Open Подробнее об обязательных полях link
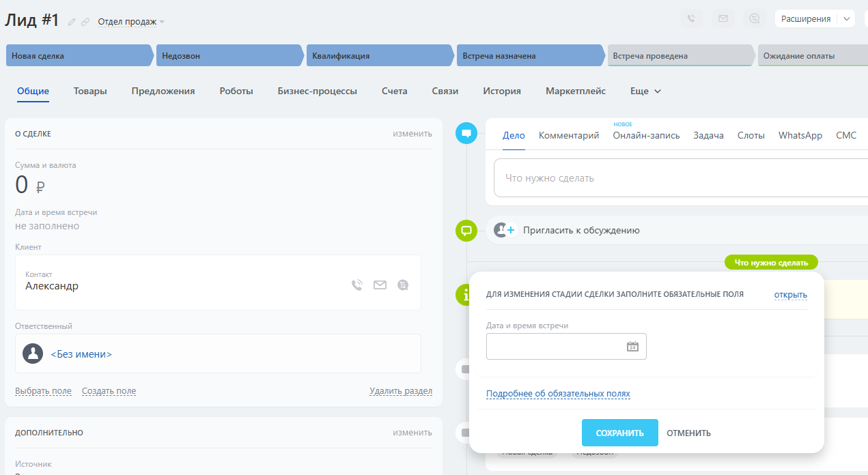This screenshot has height=475, width=868. point(558,394)
